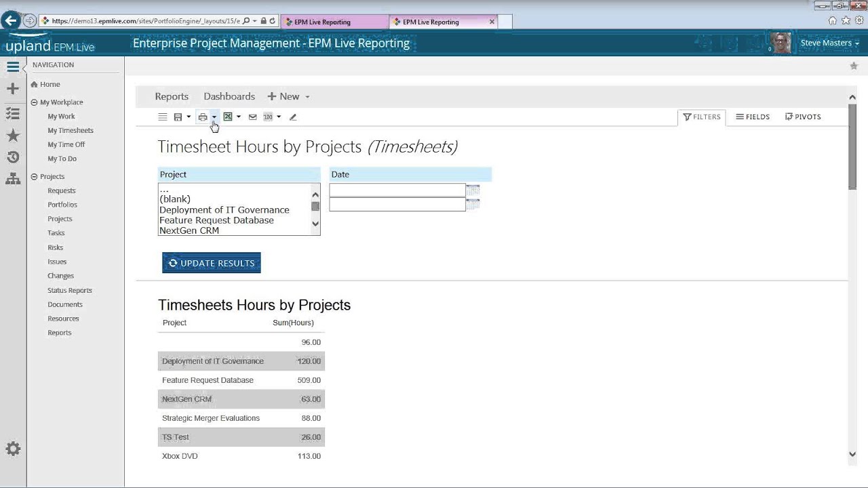Click the browser home icon
This screenshot has height=488, width=868.
pyautogui.click(x=833, y=21)
